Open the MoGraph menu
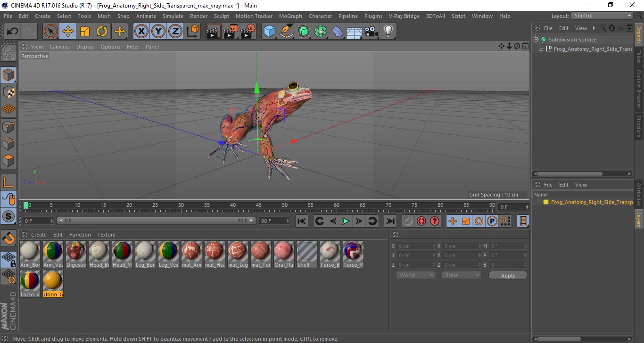 point(290,16)
